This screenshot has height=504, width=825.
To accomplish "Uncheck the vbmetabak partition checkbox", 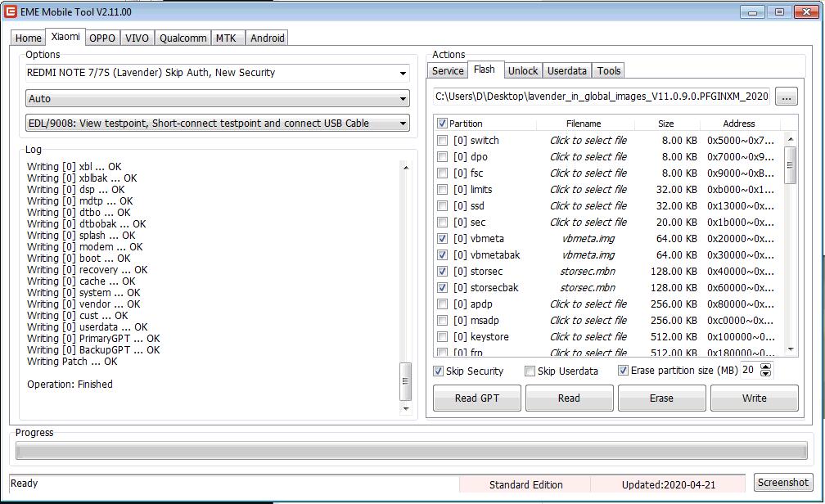I will [443, 254].
